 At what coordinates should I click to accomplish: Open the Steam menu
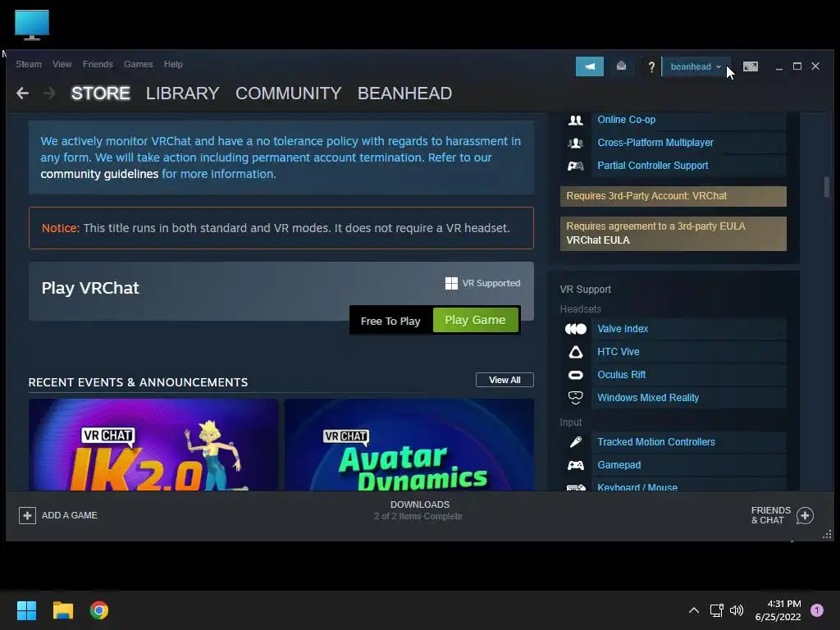(29, 64)
